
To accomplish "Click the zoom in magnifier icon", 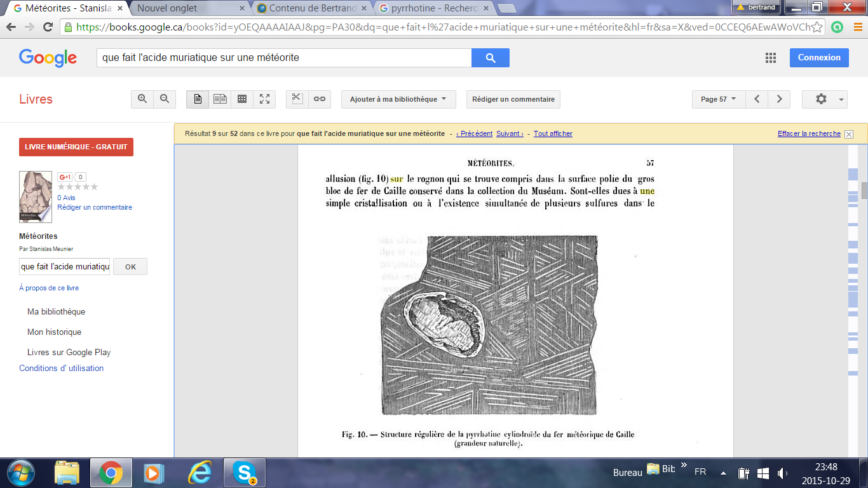I will 142,99.
